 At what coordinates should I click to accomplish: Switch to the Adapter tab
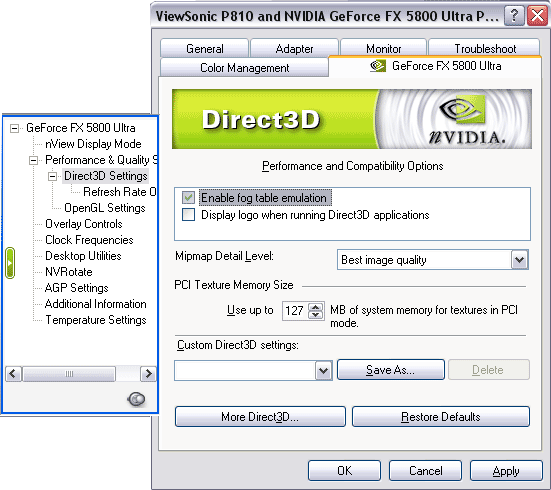(294, 49)
